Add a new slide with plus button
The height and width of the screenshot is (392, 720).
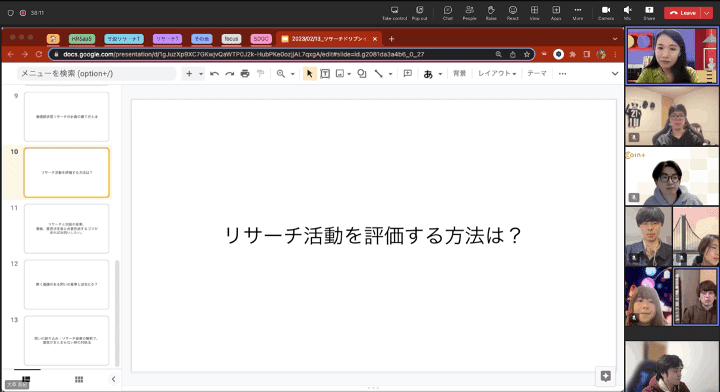[189, 73]
